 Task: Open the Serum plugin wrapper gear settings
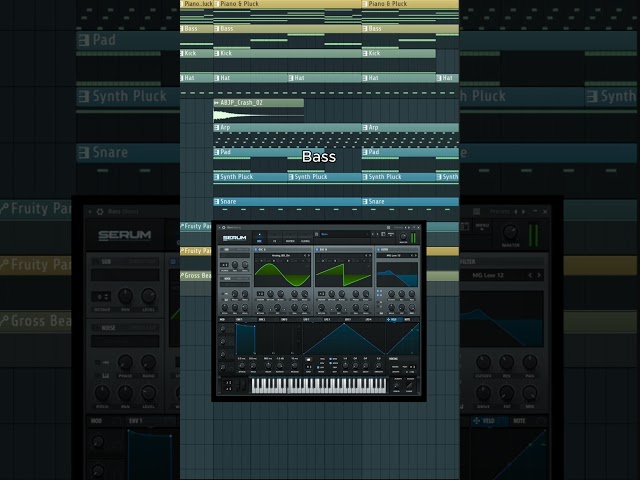point(224,227)
